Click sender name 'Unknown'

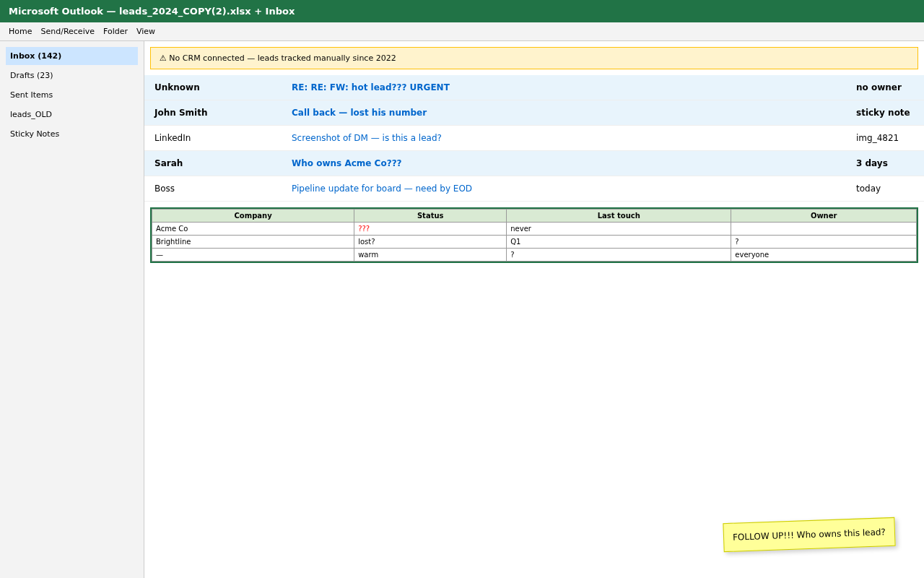click(177, 87)
